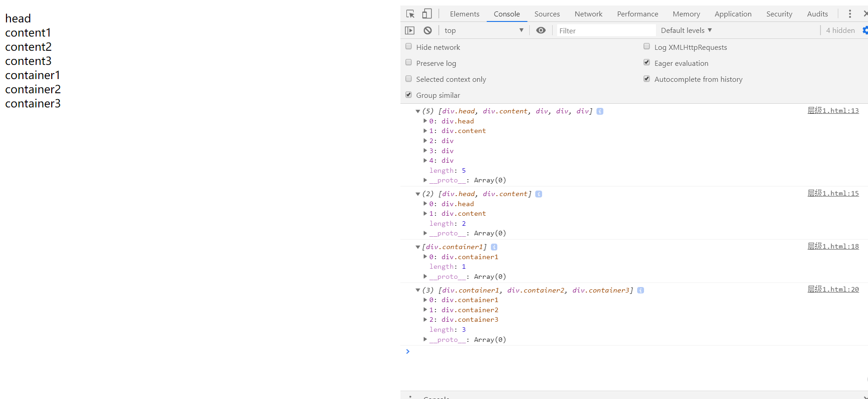Viewport: 868px width, 399px height.
Task: Expand item 0: div.head in first array
Action: coord(425,121)
